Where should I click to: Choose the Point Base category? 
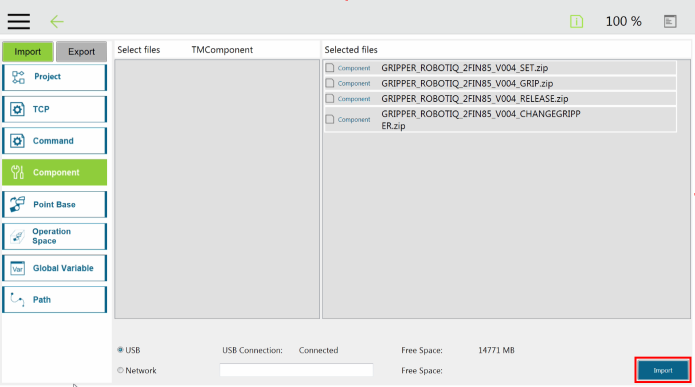point(55,204)
